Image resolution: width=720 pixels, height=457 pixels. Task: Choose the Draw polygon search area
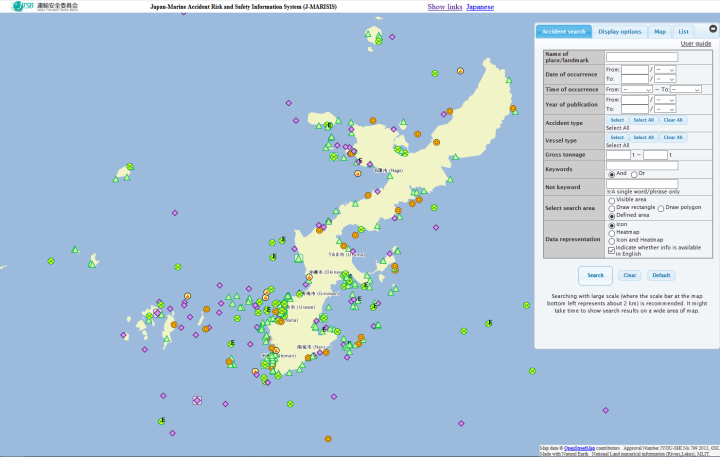pyautogui.click(x=662, y=207)
